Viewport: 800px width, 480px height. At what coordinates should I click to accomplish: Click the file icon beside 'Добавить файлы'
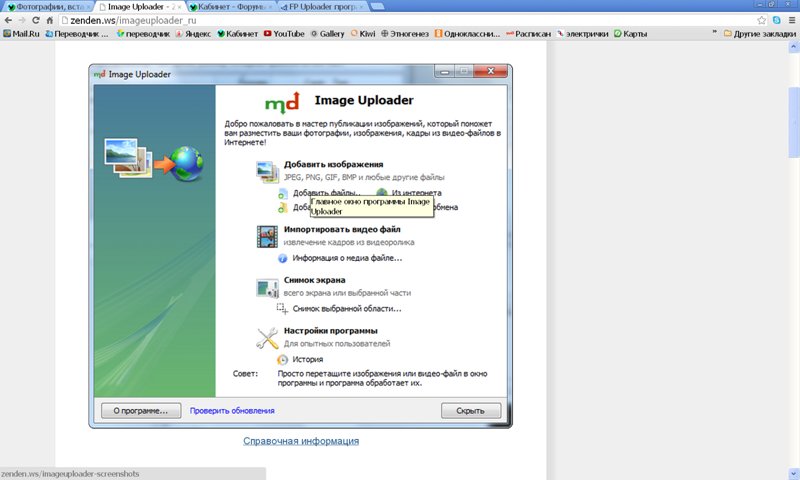coord(283,193)
